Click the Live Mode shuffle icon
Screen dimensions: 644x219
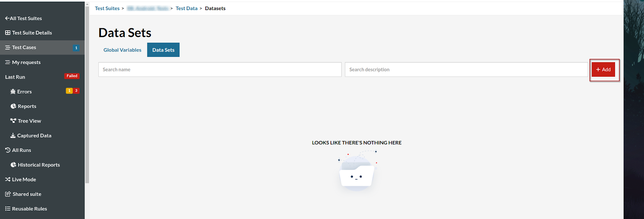8,179
